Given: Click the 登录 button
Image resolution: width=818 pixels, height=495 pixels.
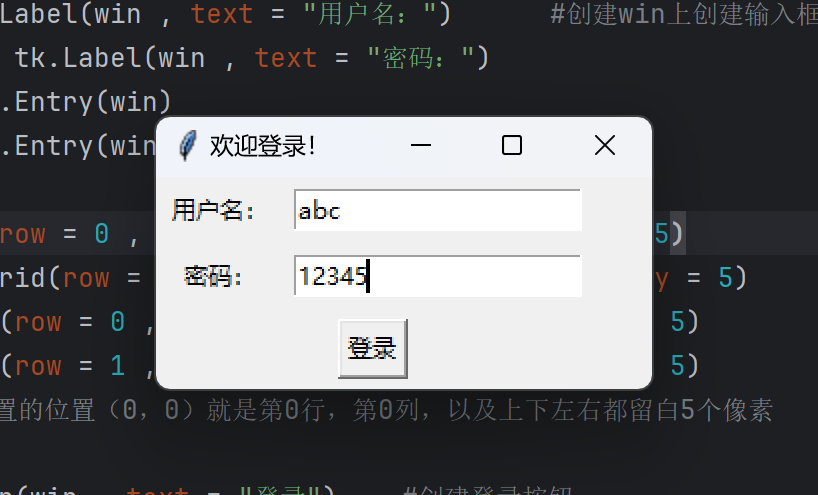Looking at the screenshot, I should [372, 348].
